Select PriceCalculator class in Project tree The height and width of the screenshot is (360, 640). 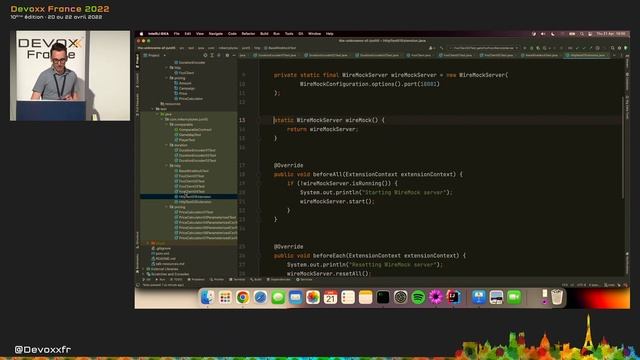[x=189, y=99]
